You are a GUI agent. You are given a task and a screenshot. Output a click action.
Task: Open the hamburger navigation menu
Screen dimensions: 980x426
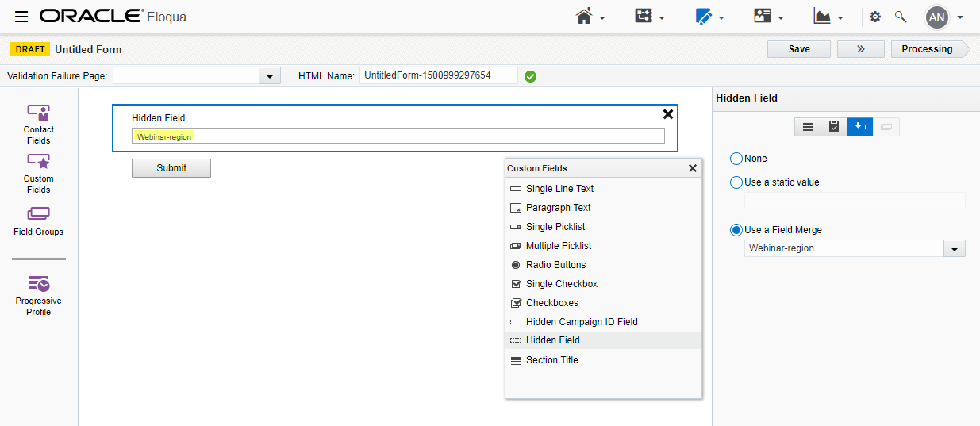(21, 17)
